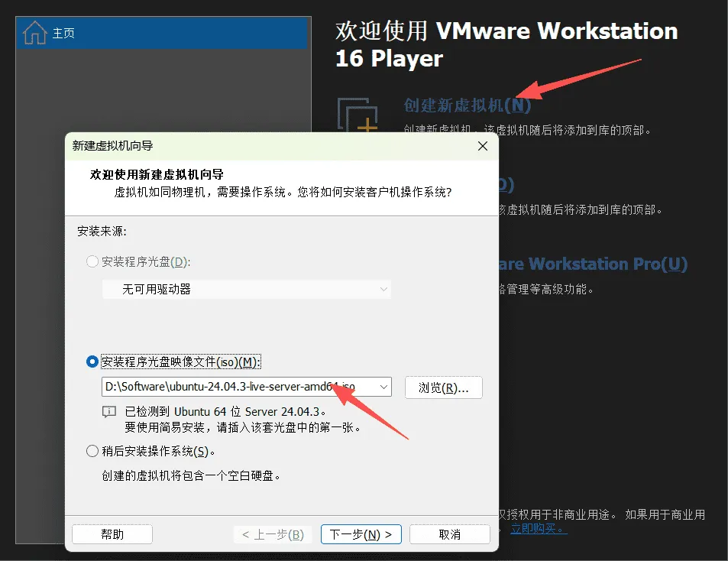
Task: Click the 欢迎使用新建虚拟机向导 heading
Action: [157, 174]
